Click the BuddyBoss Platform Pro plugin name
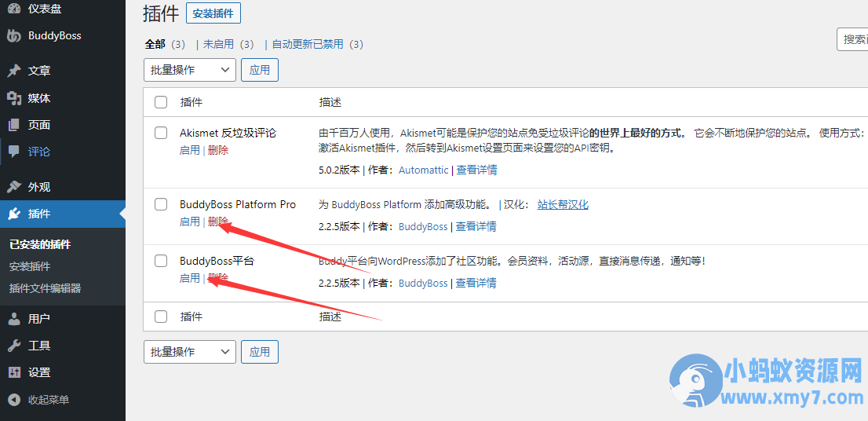The width and height of the screenshot is (868, 421). point(238,204)
